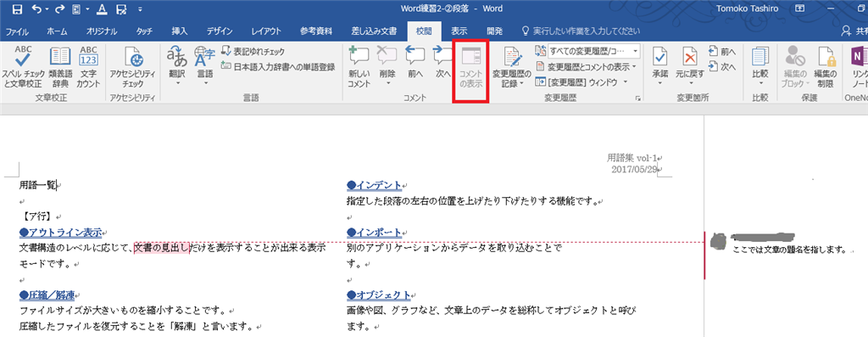Expand 変更履歴とコメントの表示 menu
The width and height of the screenshot is (868, 337).
(587, 66)
